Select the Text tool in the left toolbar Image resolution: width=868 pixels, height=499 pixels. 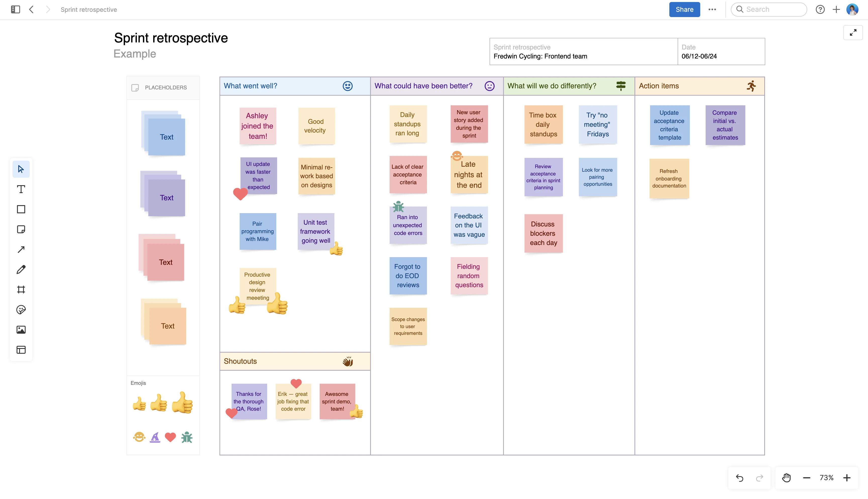click(x=21, y=189)
